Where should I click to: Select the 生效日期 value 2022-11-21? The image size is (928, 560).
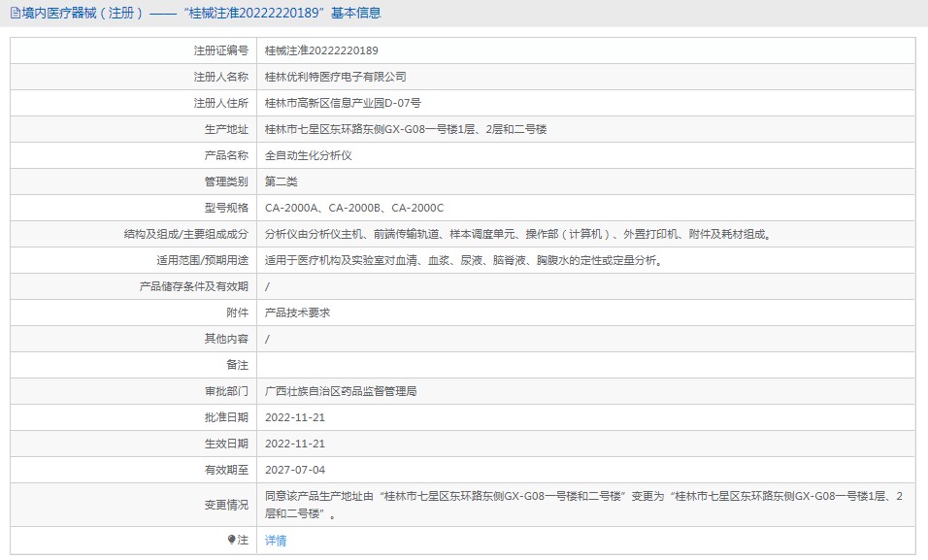click(x=295, y=444)
